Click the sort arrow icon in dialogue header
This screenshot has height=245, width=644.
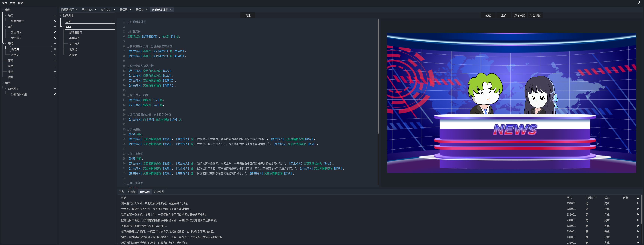(638, 197)
